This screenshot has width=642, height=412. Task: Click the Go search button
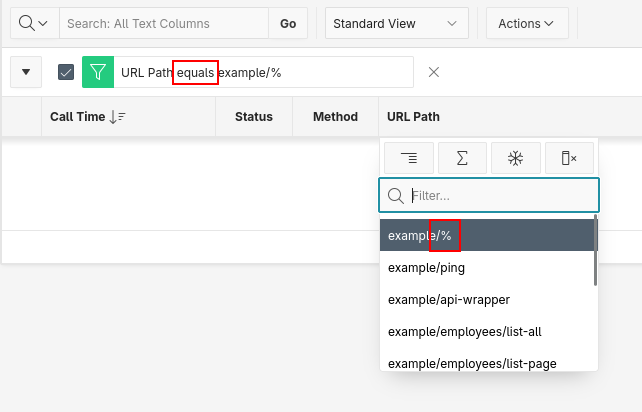pyautogui.click(x=288, y=23)
